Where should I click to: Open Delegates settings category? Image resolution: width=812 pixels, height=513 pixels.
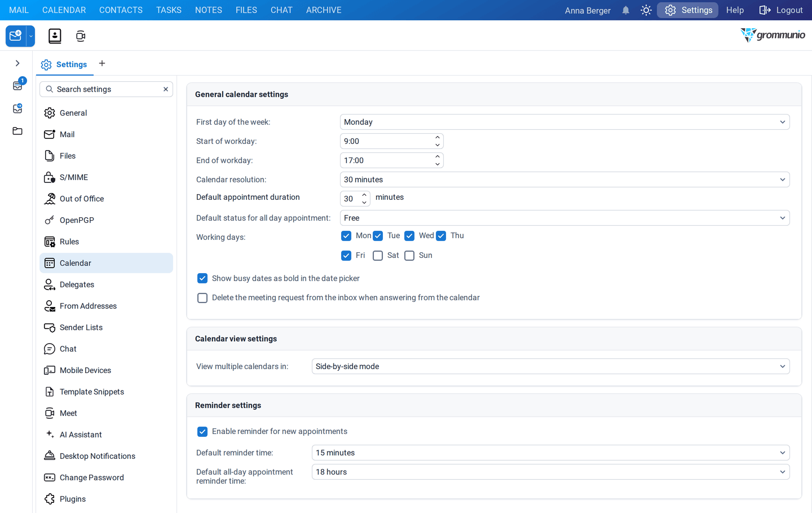pyautogui.click(x=106, y=284)
